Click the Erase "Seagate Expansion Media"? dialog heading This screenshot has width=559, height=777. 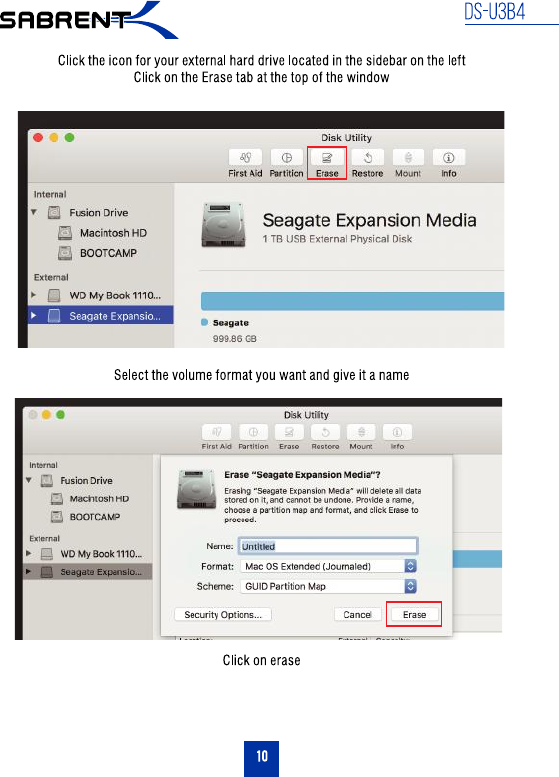coord(302,475)
